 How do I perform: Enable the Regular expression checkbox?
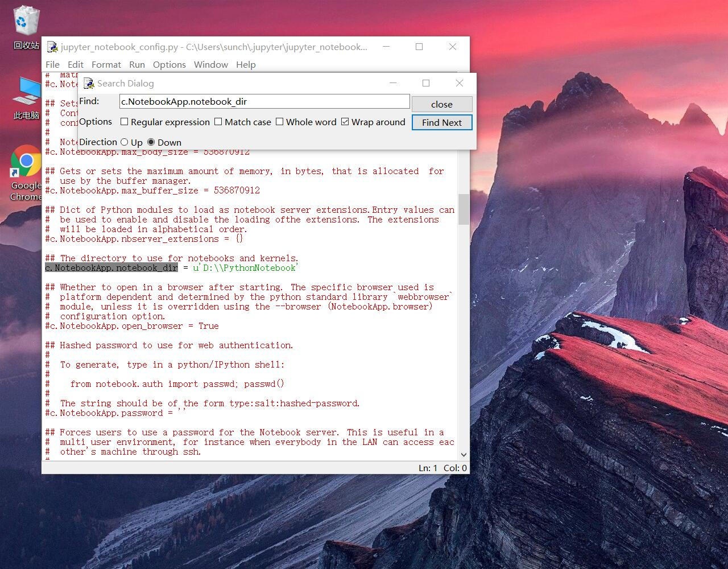pos(124,122)
